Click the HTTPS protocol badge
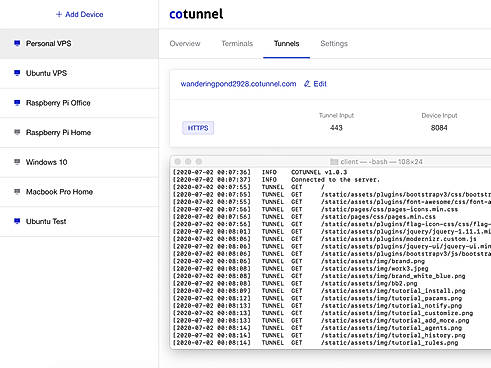 [x=198, y=128]
